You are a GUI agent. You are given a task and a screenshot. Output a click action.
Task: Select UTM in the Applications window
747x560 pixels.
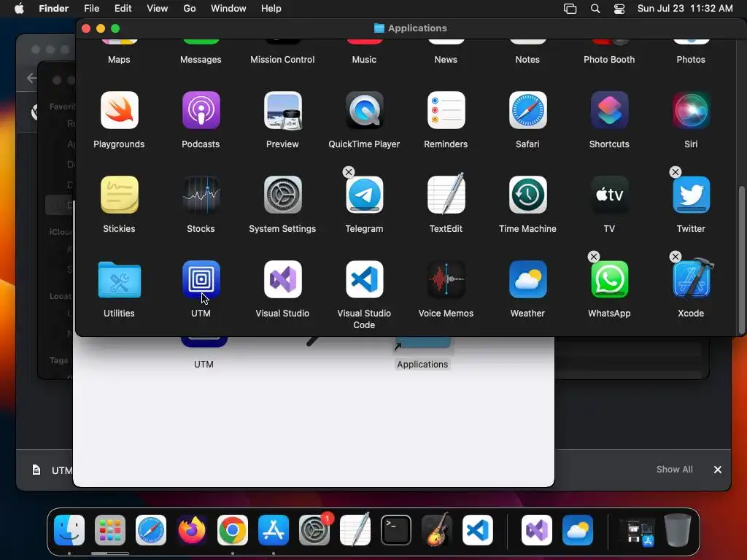click(201, 279)
